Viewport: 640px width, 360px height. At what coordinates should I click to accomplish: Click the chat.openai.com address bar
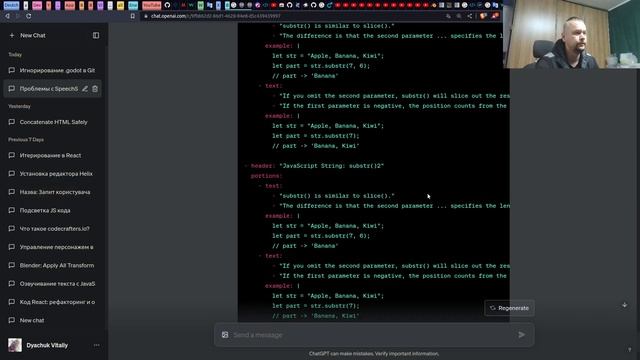pos(294,16)
